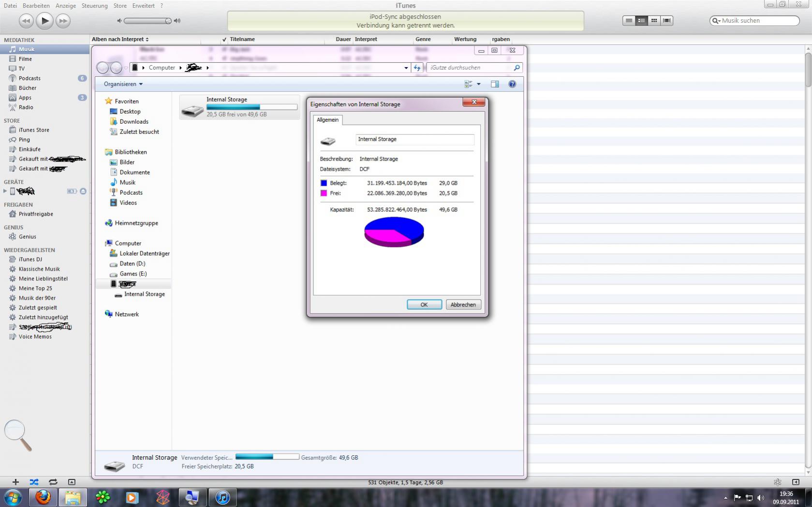Toggle the Explorer preview pane
Screen dimensions: 812x507
pos(495,84)
